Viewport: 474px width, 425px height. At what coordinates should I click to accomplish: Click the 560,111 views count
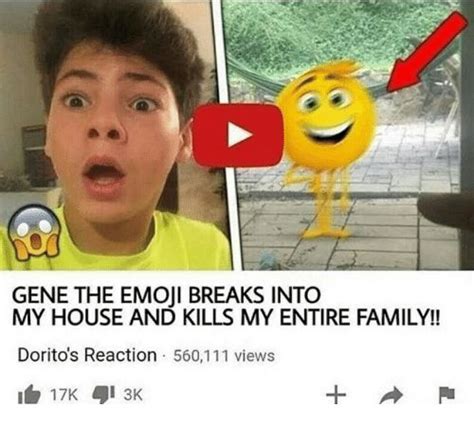click(224, 356)
